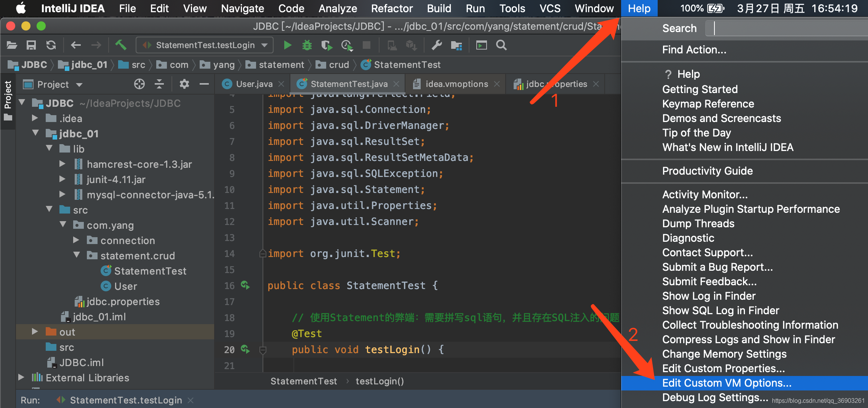The width and height of the screenshot is (868, 408).
Task: Click the Apple menu icon
Action: coord(21,8)
